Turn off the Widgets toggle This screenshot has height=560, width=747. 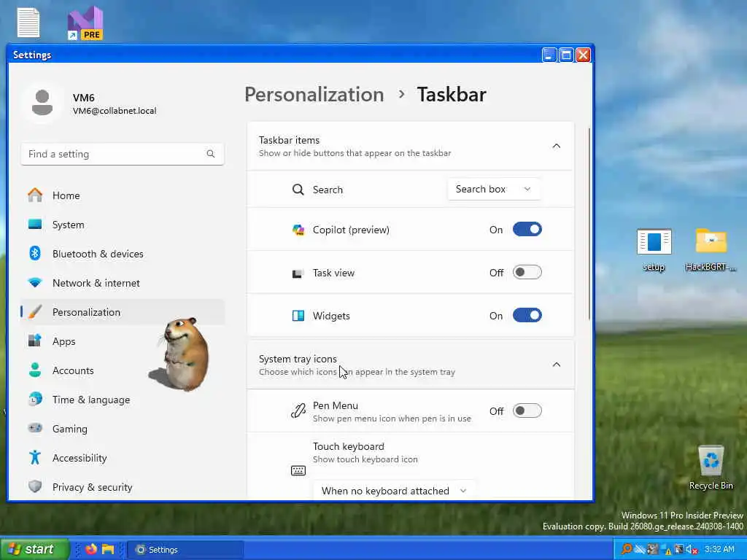tap(527, 315)
